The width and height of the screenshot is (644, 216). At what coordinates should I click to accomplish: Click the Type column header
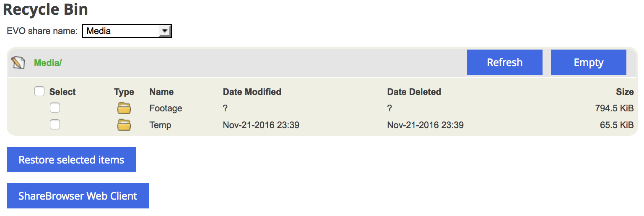pyautogui.click(x=124, y=92)
